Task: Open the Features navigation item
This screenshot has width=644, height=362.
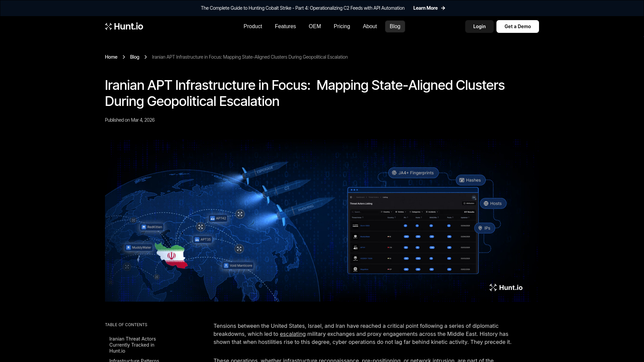Action: pos(285,26)
